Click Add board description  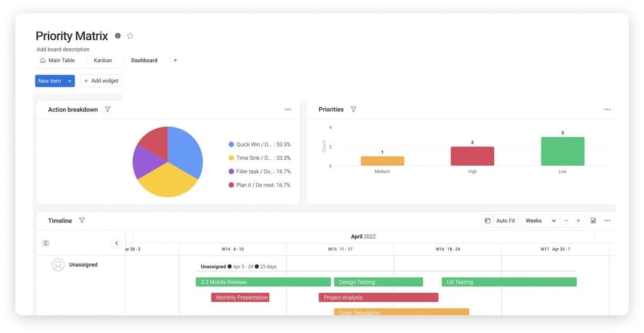point(62,49)
